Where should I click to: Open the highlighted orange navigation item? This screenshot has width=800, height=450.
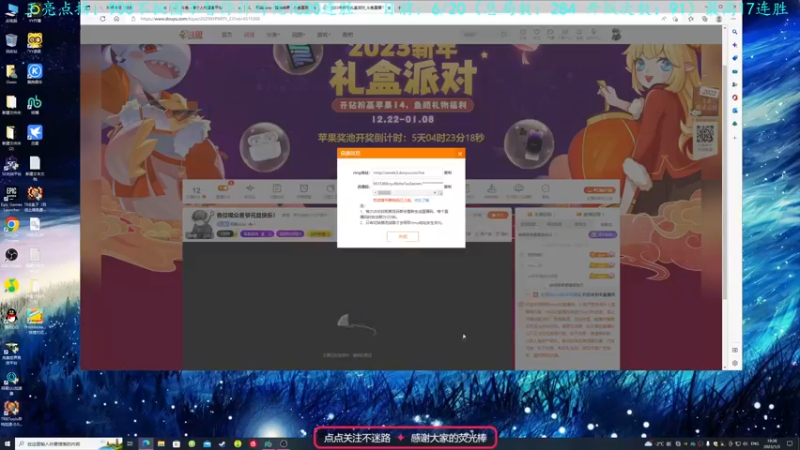point(249,35)
